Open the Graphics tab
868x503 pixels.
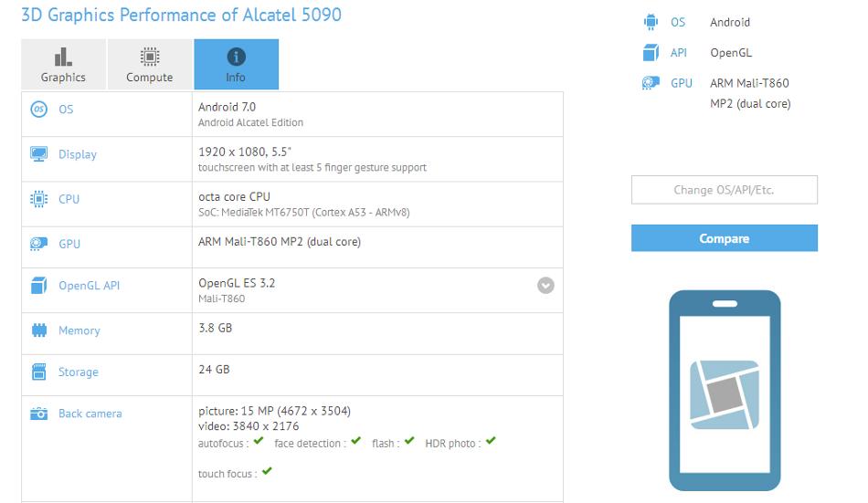click(x=64, y=64)
